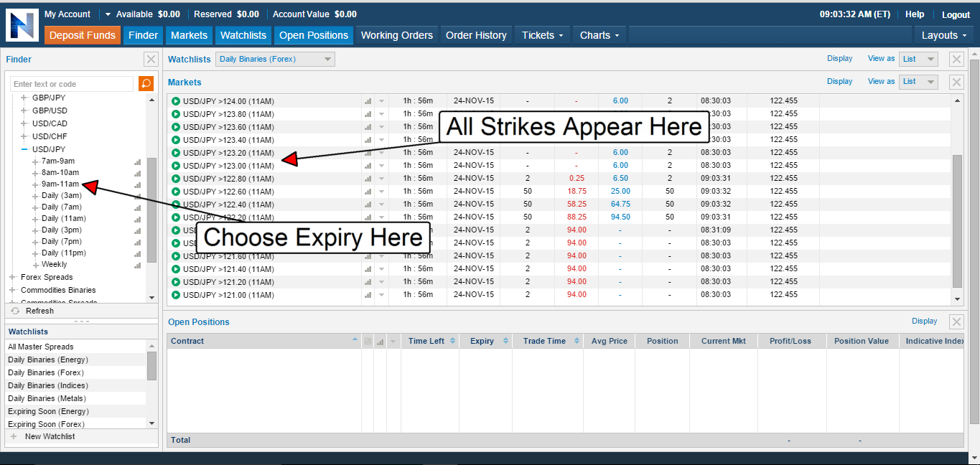The height and width of the screenshot is (465, 980).
Task: Sort Open Positions by Expiry arrows
Action: pos(506,341)
